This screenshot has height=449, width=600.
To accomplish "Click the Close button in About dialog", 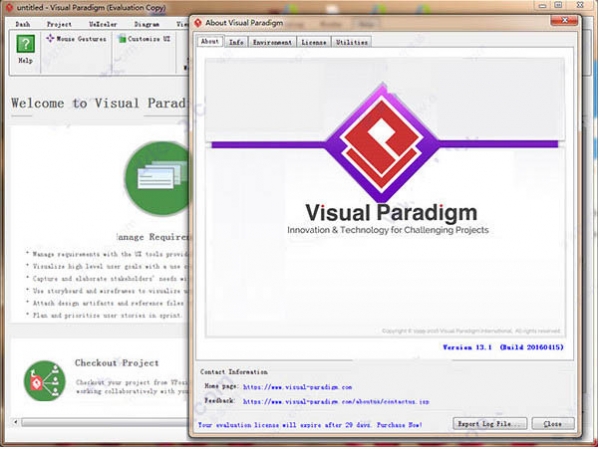I will point(553,424).
